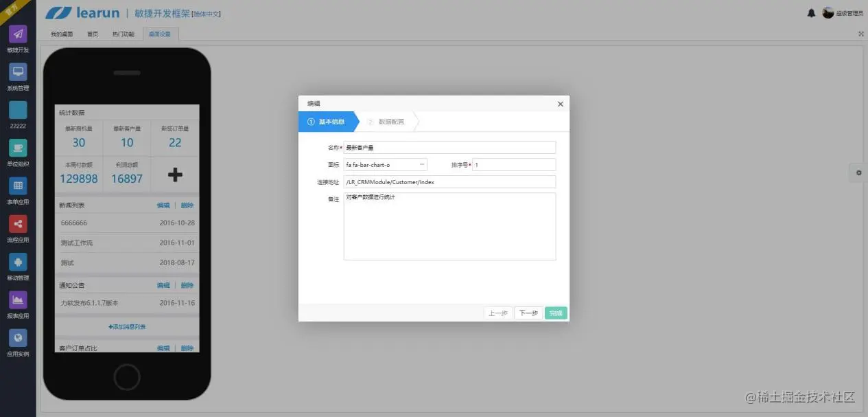The height and width of the screenshot is (417, 868).
Task: Click 添加消息列表 in the phone preview
Action: click(x=126, y=326)
